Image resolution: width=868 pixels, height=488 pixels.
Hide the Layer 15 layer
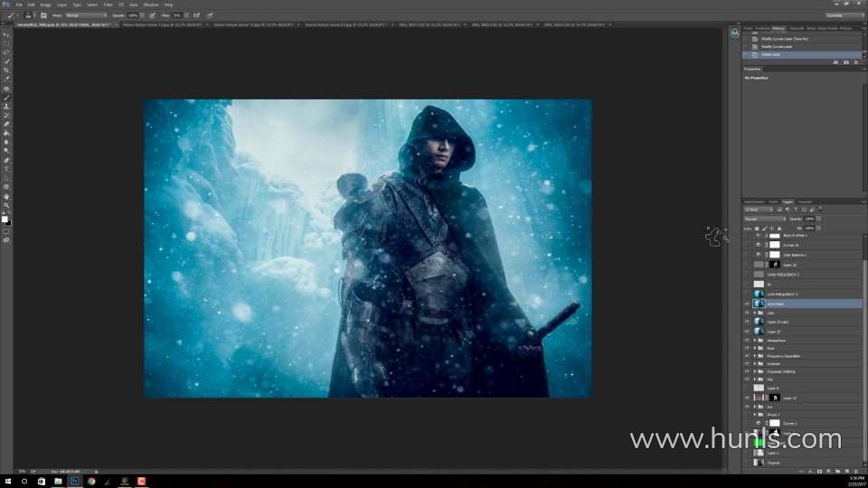[x=748, y=331]
